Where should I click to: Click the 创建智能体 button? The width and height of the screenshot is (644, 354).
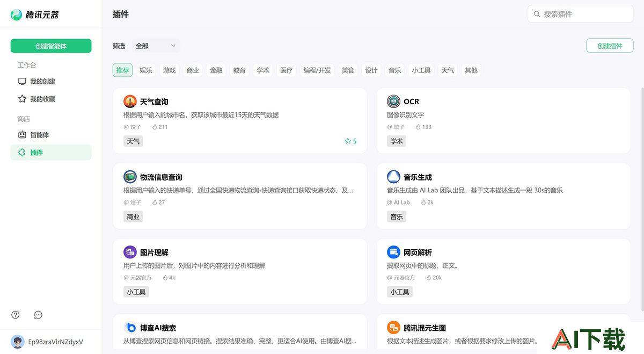(x=51, y=46)
